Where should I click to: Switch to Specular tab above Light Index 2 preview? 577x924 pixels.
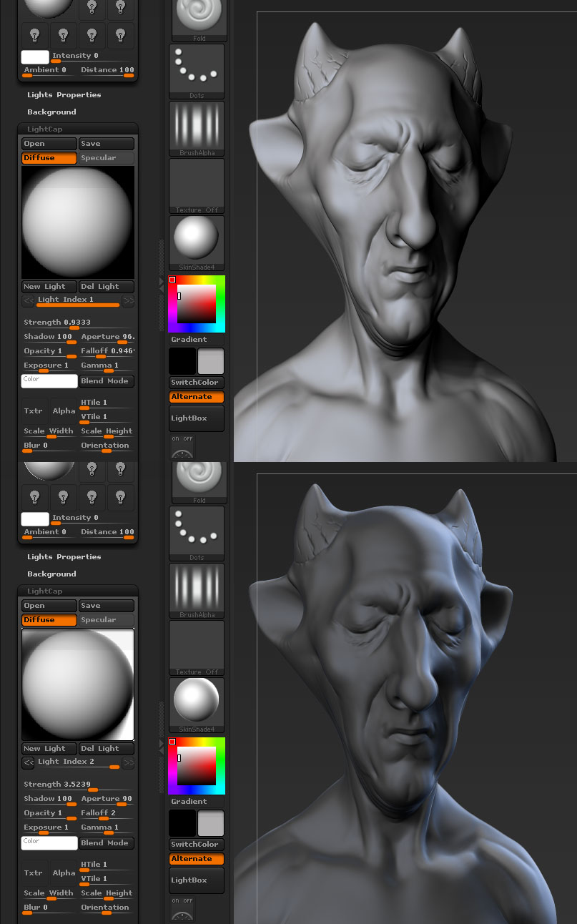pyautogui.click(x=107, y=620)
